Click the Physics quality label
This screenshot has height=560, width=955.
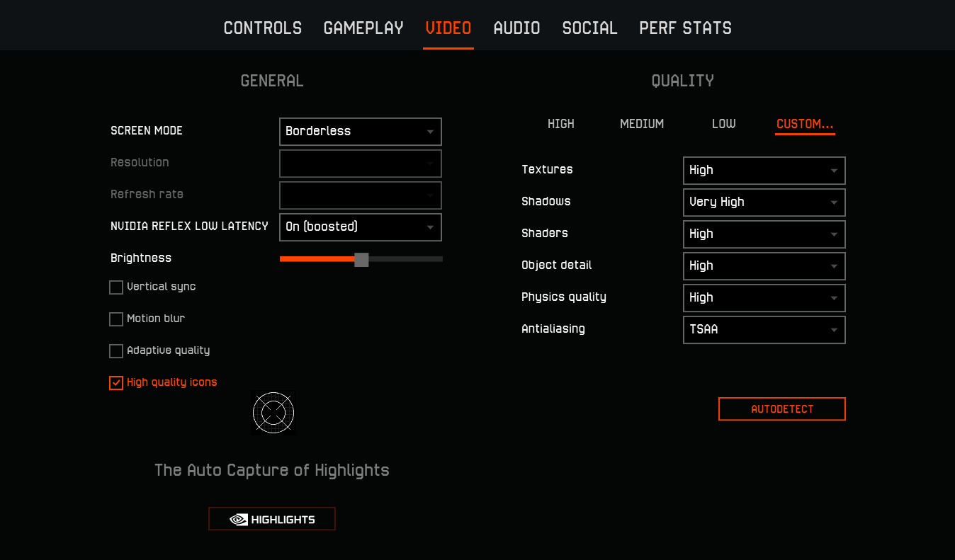coord(564,297)
